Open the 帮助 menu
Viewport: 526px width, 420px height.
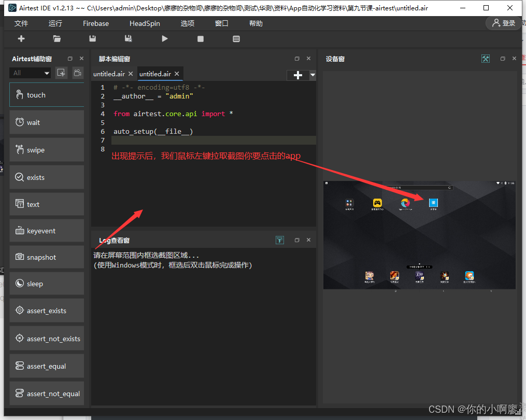[x=256, y=23]
